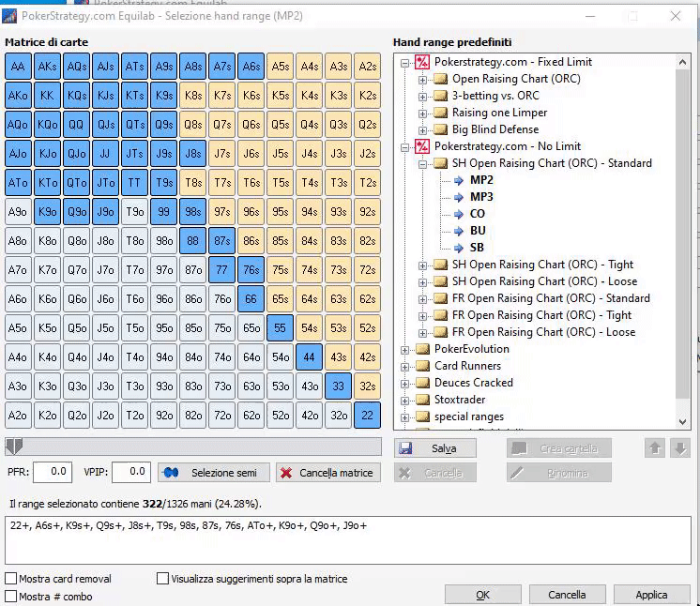The height and width of the screenshot is (606, 700).
Task: Click the Open Raising Chart (ORC) folder icon
Action: (x=441, y=79)
